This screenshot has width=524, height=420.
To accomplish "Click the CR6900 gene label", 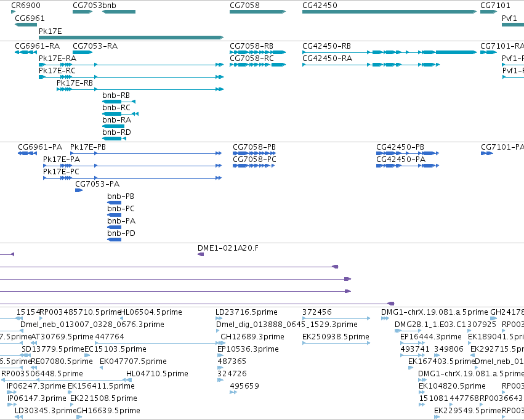I will pyautogui.click(x=26, y=6).
